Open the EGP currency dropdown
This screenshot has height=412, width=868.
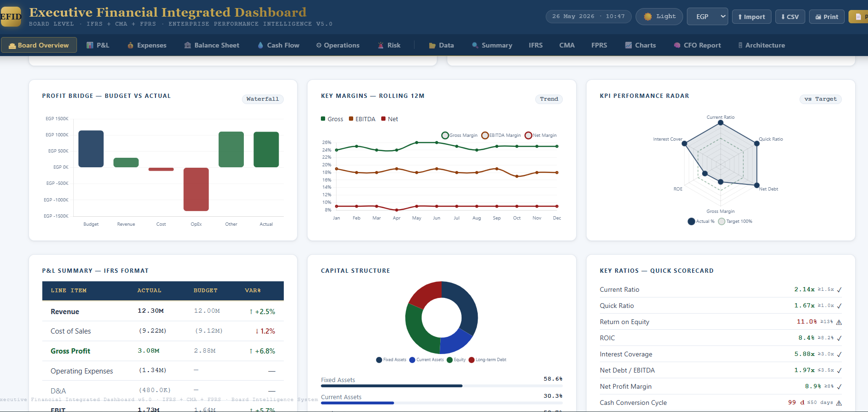click(708, 17)
